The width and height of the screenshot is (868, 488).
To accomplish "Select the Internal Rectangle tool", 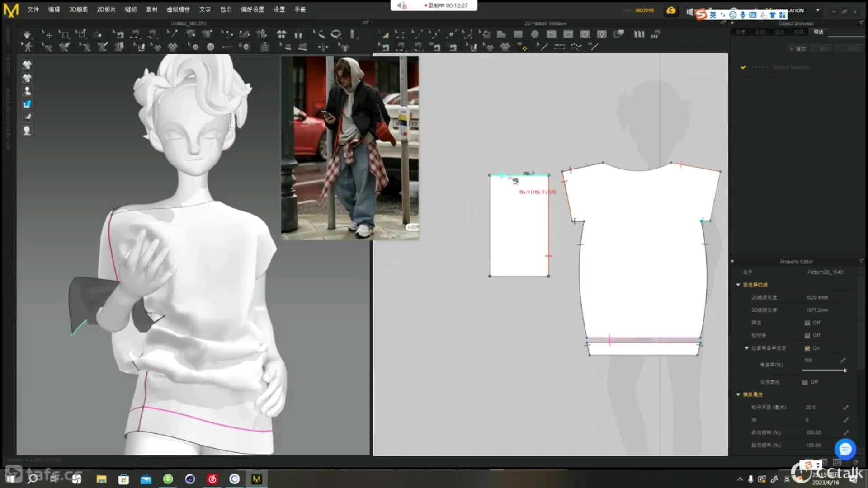I will point(568,34).
